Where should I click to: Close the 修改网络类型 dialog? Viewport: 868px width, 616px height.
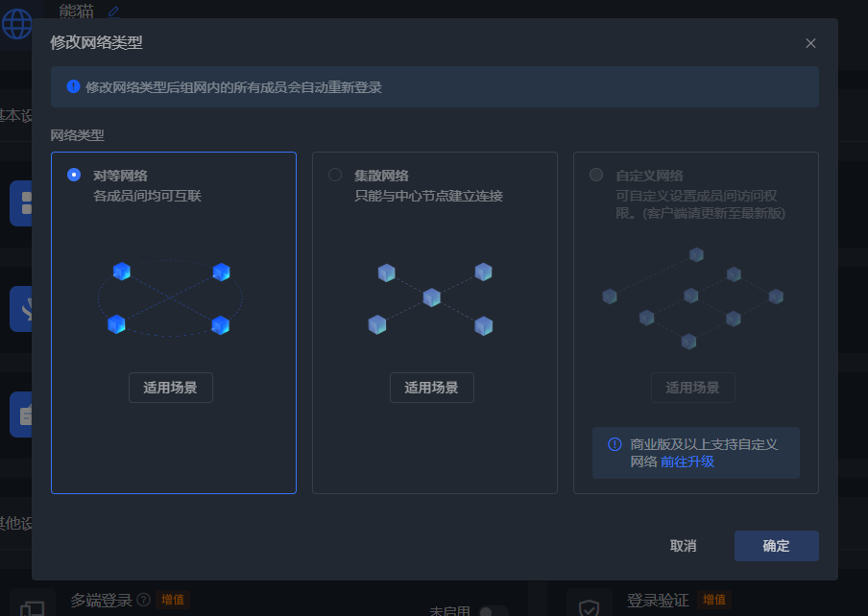point(810,43)
